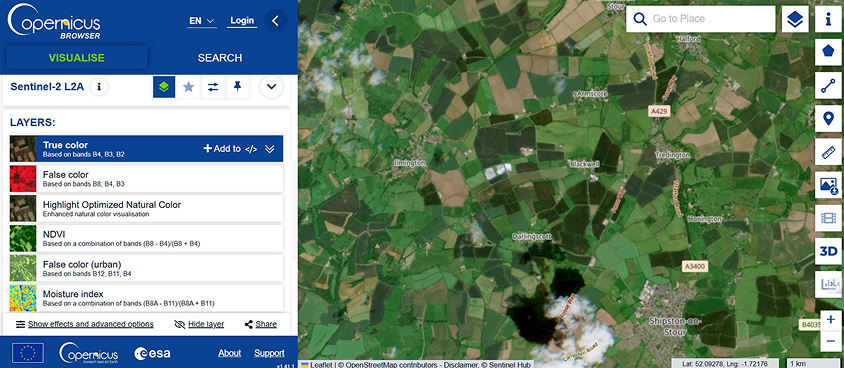This screenshot has width=844, height=368.
Task: Select the draw line tool
Action: pos(828,85)
